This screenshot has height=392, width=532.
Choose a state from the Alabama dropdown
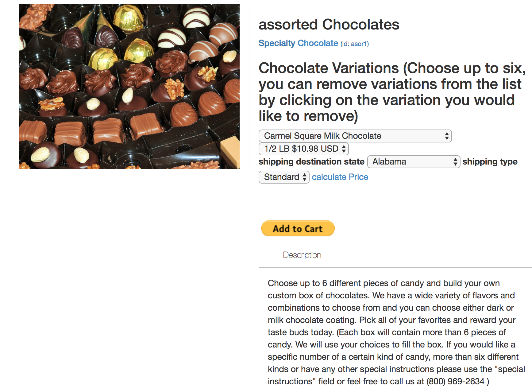point(413,162)
